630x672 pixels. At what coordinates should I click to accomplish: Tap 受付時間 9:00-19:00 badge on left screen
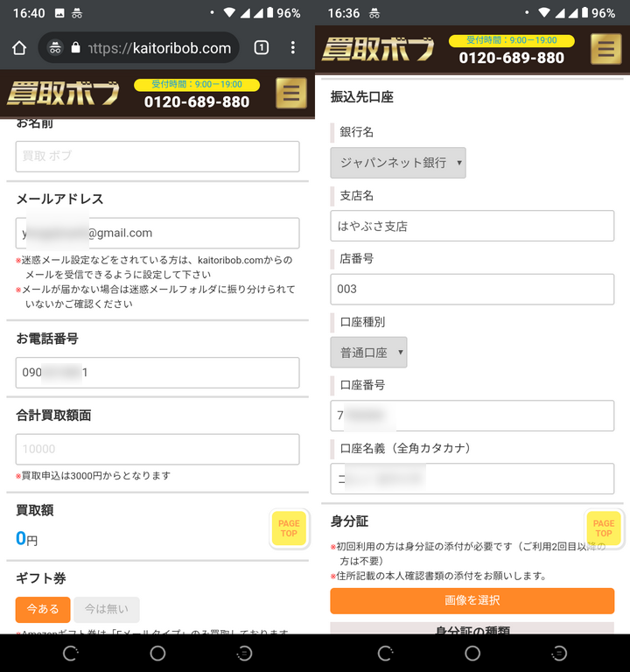[x=197, y=84]
